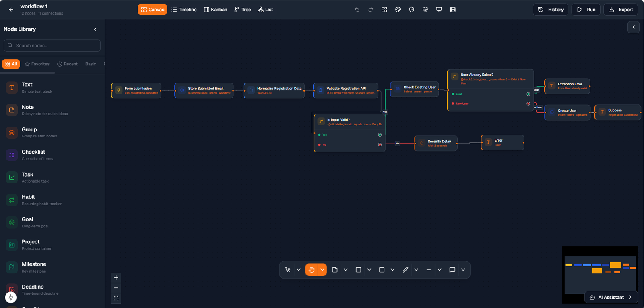Screen dimensions: 644x308
Task: Select the Check Existing User node
Action: pyautogui.click(x=415, y=89)
